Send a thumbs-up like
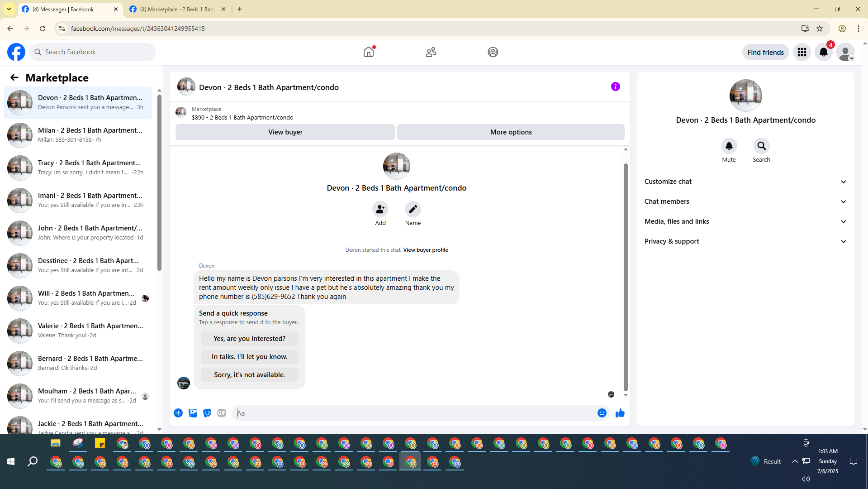Viewport: 868px width, 489px height. pos(620,413)
